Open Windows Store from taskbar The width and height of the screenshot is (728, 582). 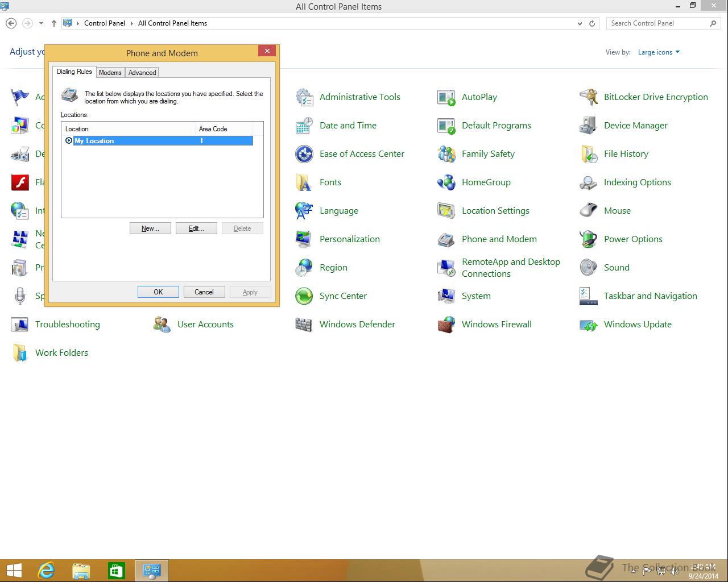click(x=117, y=571)
